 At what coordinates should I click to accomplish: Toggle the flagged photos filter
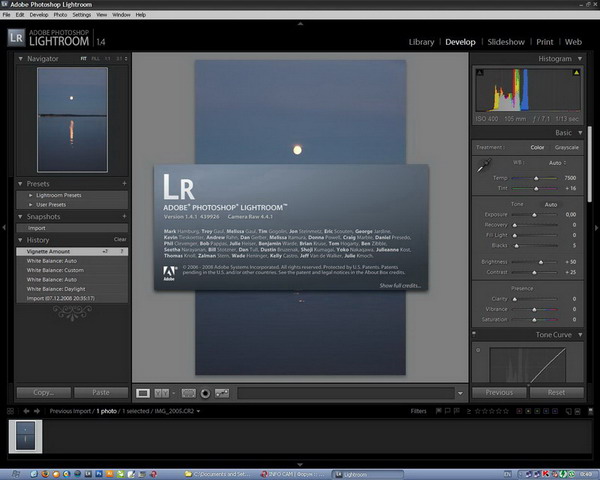439,411
